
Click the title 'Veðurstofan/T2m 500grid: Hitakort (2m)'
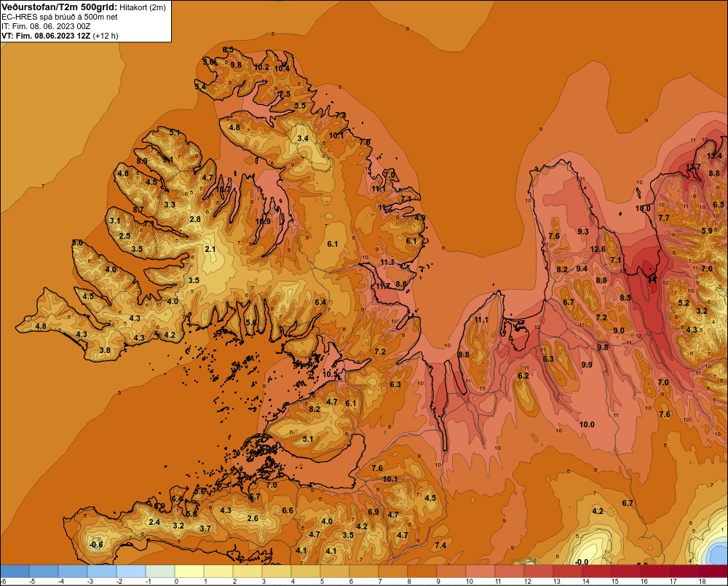(84, 7)
